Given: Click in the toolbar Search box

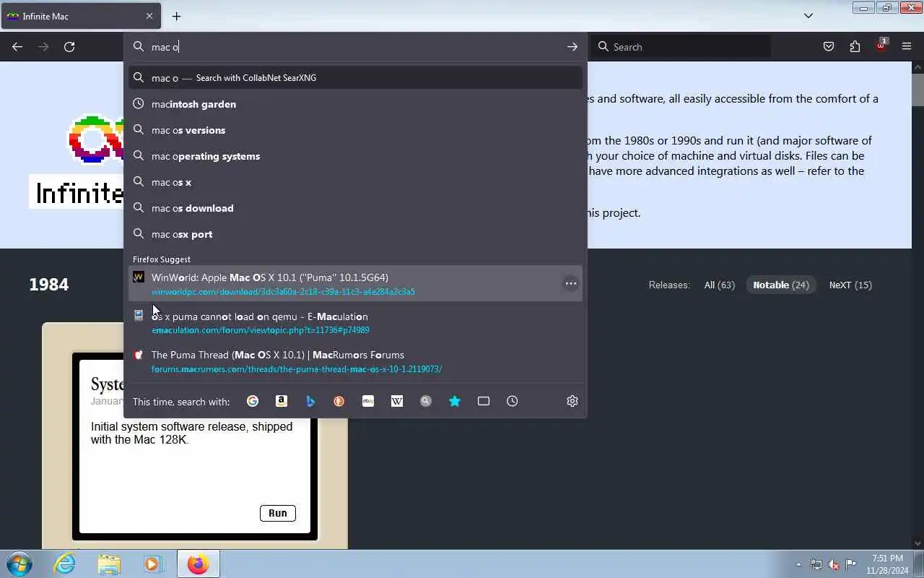Looking at the screenshot, I should pyautogui.click(x=681, y=47).
